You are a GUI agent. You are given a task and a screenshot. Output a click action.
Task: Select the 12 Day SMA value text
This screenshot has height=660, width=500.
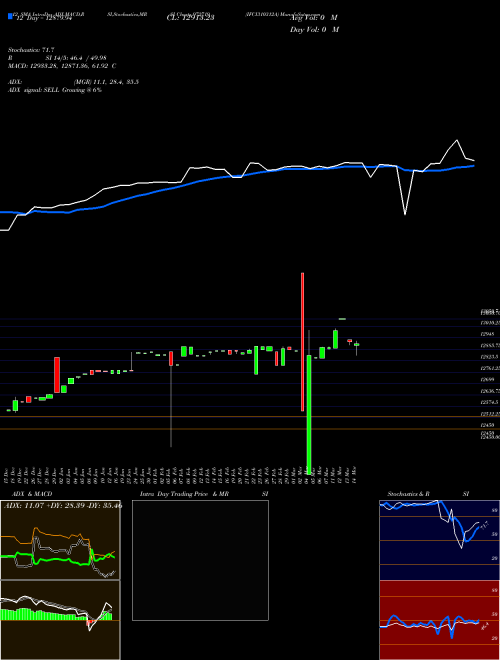43,18
